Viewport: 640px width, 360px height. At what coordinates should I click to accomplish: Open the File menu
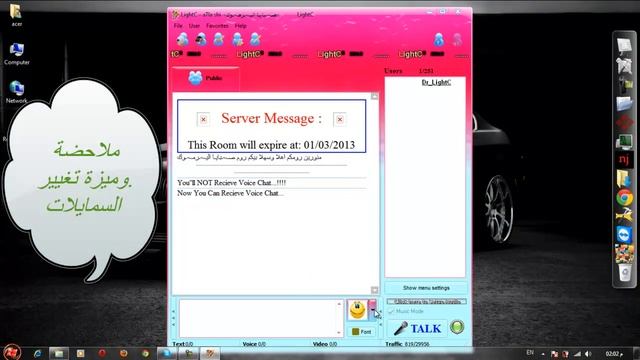[178, 26]
